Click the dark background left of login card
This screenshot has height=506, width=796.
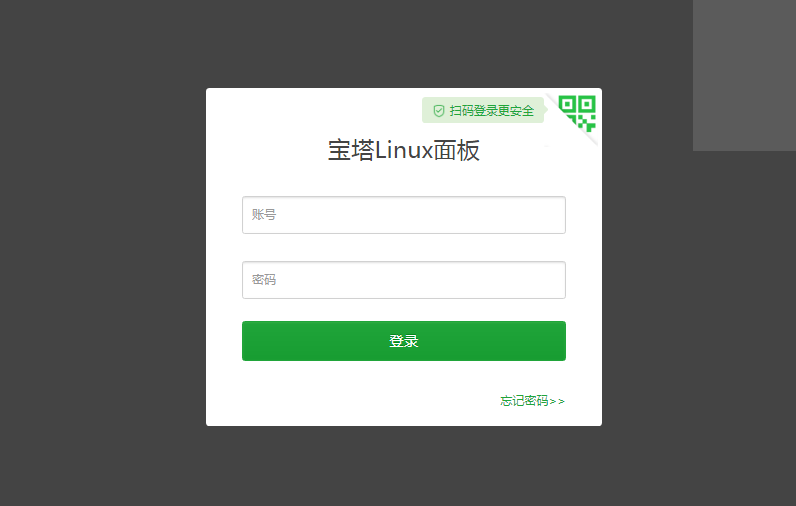click(x=102, y=254)
